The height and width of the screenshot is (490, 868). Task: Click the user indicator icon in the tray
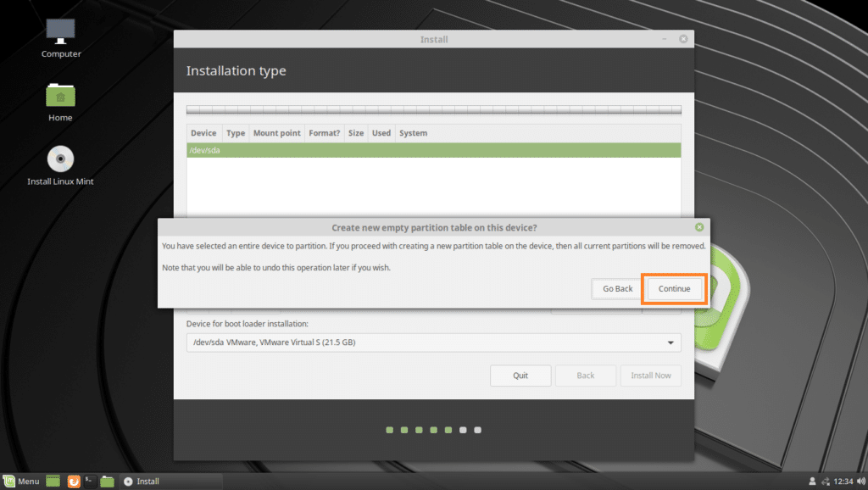(812, 481)
